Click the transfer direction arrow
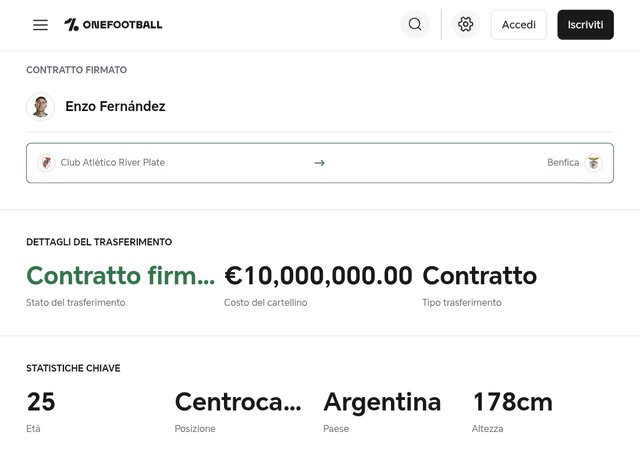This screenshot has width=640, height=457. click(319, 163)
